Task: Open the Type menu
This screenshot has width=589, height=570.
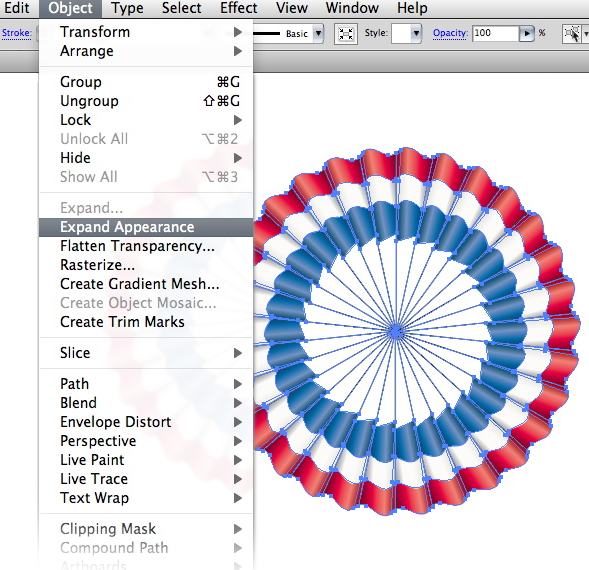Action: pyautogui.click(x=127, y=8)
